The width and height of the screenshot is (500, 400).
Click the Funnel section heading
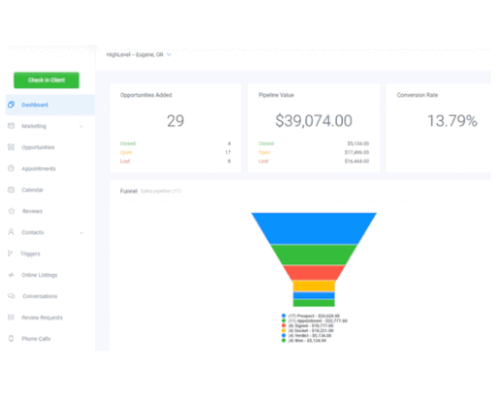[x=129, y=191]
